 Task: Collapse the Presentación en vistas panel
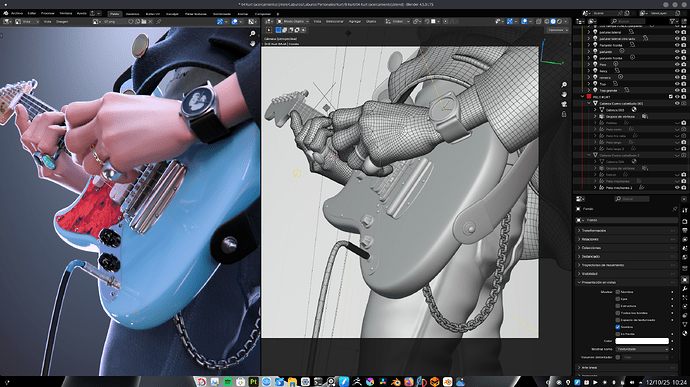click(x=627, y=282)
